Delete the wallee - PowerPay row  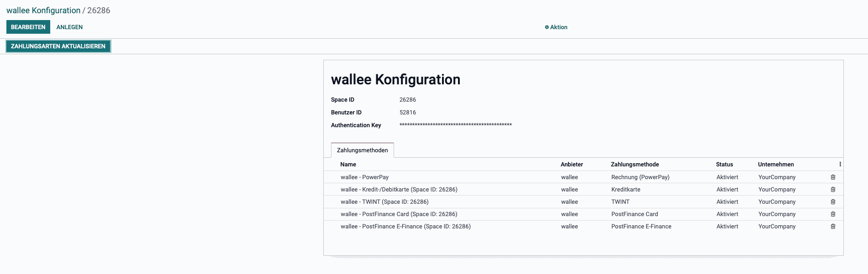pos(833,177)
